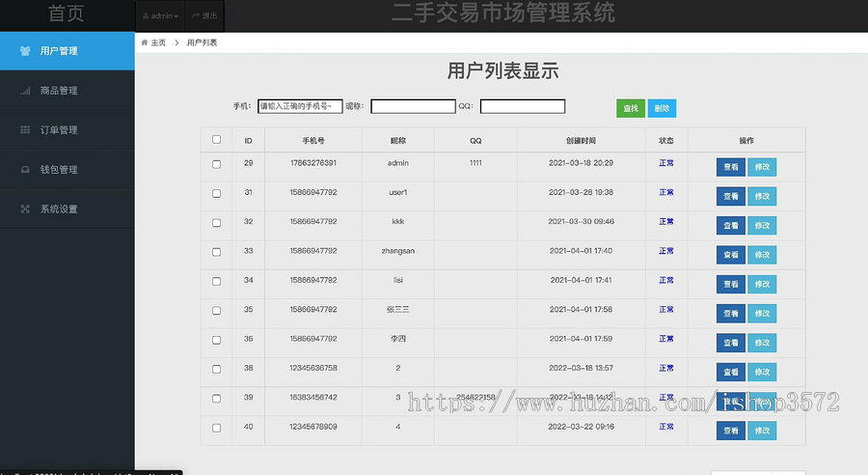The width and height of the screenshot is (868, 475).
Task: Click the 钱包管理 wallet icon
Action: point(25,170)
